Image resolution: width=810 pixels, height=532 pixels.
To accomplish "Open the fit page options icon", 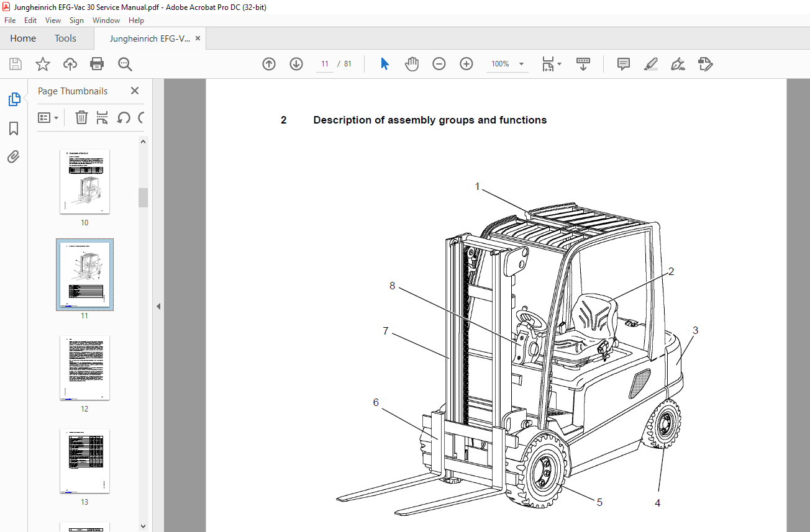I will pyautogui.click(x=551, y=64).
